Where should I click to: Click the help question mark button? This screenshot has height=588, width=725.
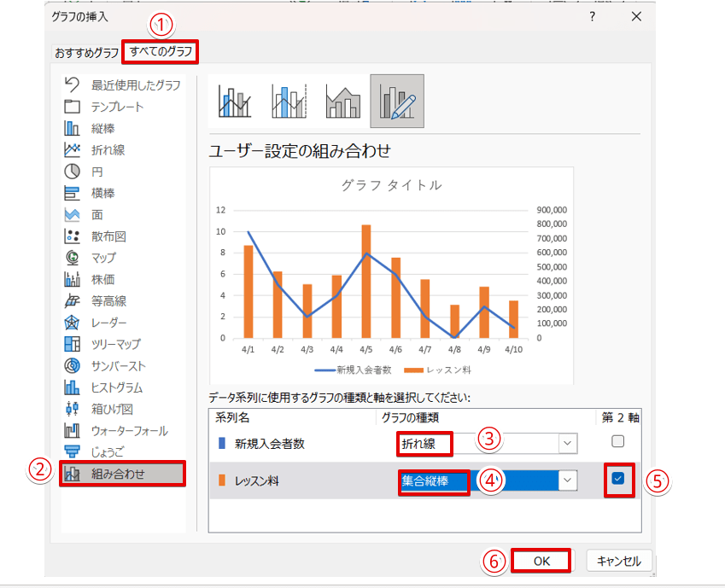click(x=593, y=15)
